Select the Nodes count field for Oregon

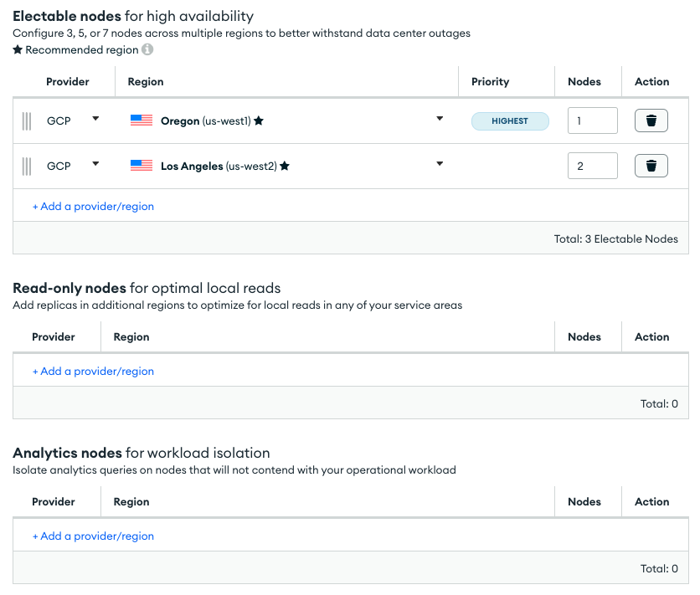[x=592, y=121]
